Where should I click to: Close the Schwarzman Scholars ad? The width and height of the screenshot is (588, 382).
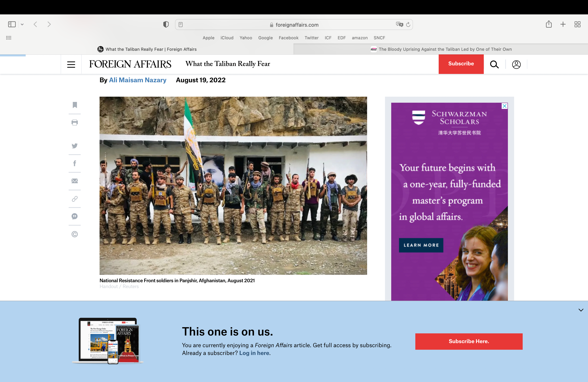click(505, 106)
